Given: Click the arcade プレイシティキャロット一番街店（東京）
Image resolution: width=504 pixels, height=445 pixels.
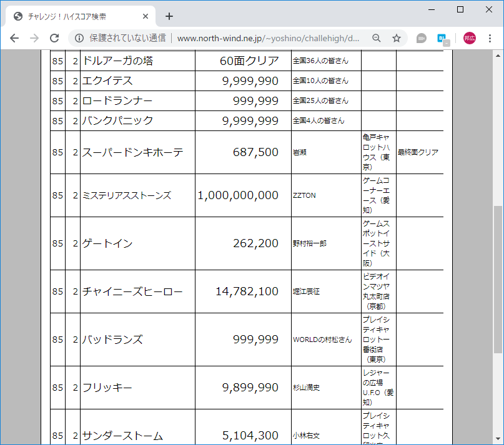Looking at the screenshot, I should point(377,340).
